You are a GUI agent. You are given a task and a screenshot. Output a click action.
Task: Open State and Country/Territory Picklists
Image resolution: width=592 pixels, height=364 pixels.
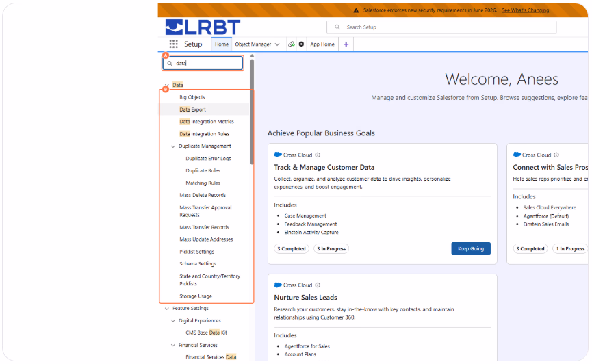point(209,280)
